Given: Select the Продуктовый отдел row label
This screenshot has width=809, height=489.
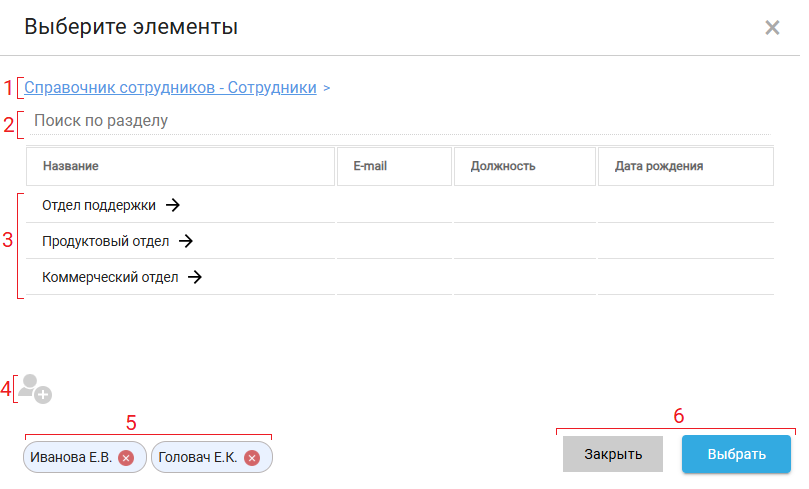Looking at the screenshot, I should (x=106, y=241).
